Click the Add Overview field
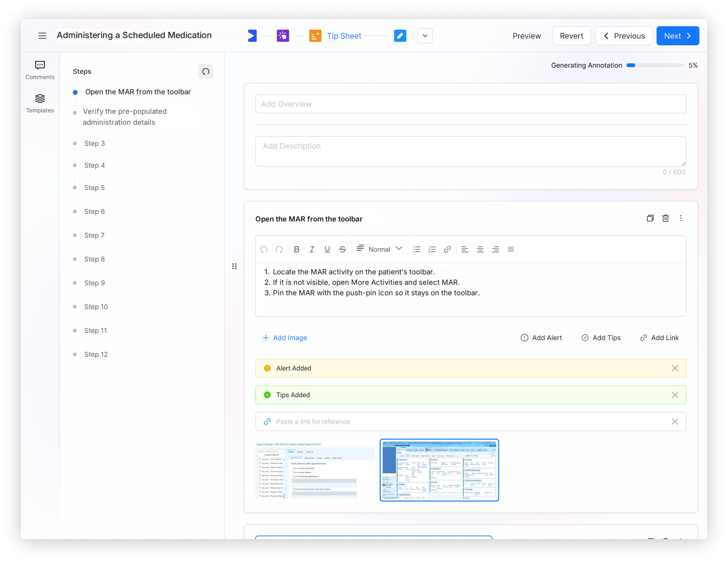Image resolution: width=728 pixels, height=562 pixels. (x=471, y=104)
